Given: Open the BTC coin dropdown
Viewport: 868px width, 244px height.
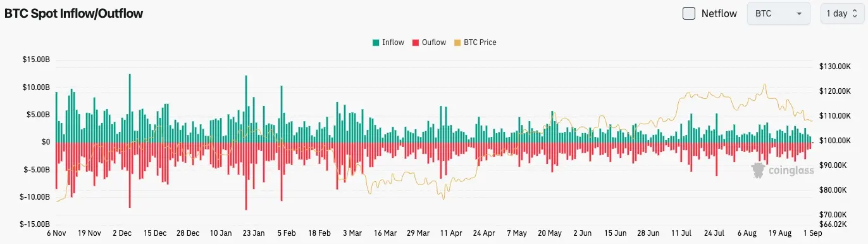Looking at the screenshot, I should (x=779, y=13).
